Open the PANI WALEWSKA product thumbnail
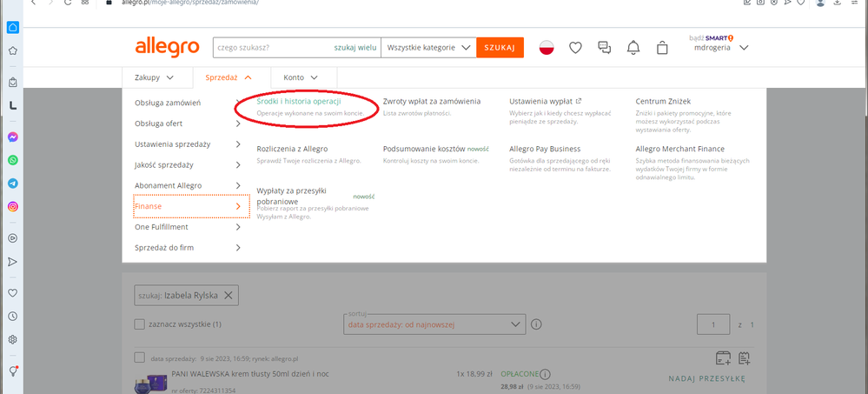This screenshot has height=394, width=868. (149, 384)
